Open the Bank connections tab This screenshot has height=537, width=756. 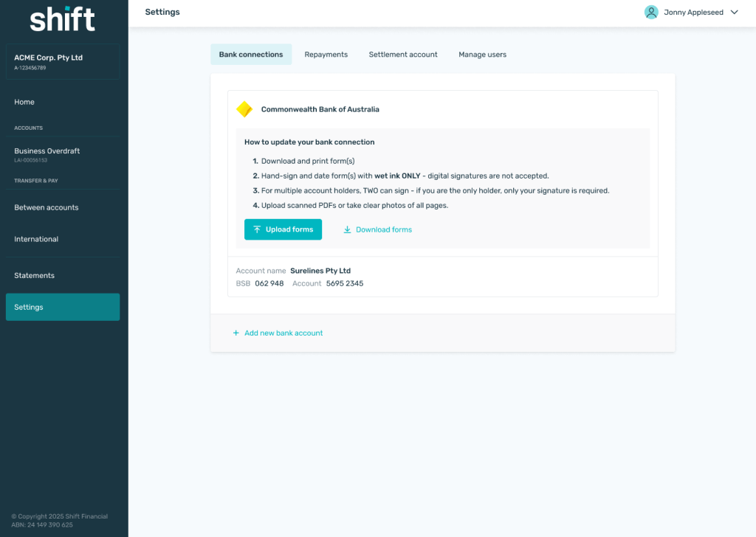251,55
